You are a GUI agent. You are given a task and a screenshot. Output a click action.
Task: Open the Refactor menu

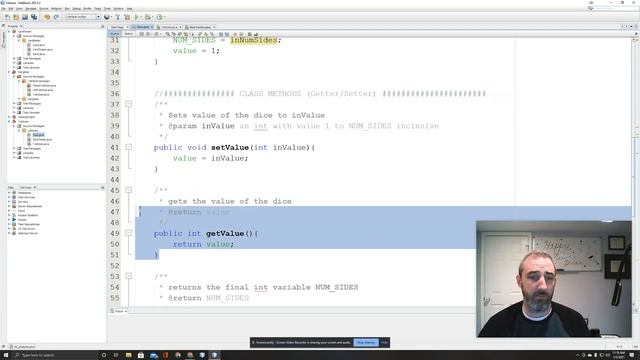tap(56, 8)
